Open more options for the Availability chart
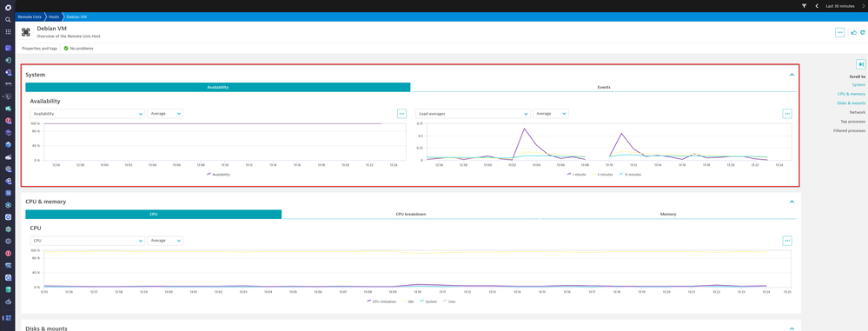 [x=402, y=114]
